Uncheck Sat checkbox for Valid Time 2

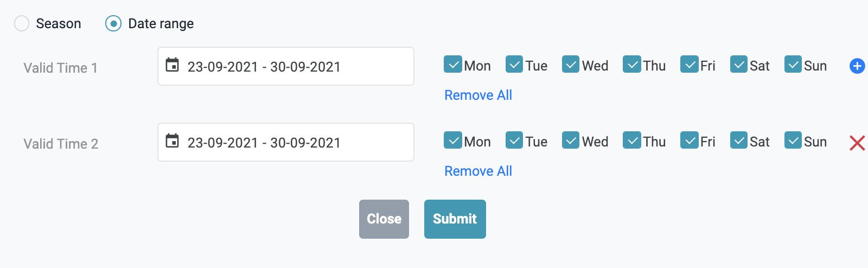[x=738, y=141]
